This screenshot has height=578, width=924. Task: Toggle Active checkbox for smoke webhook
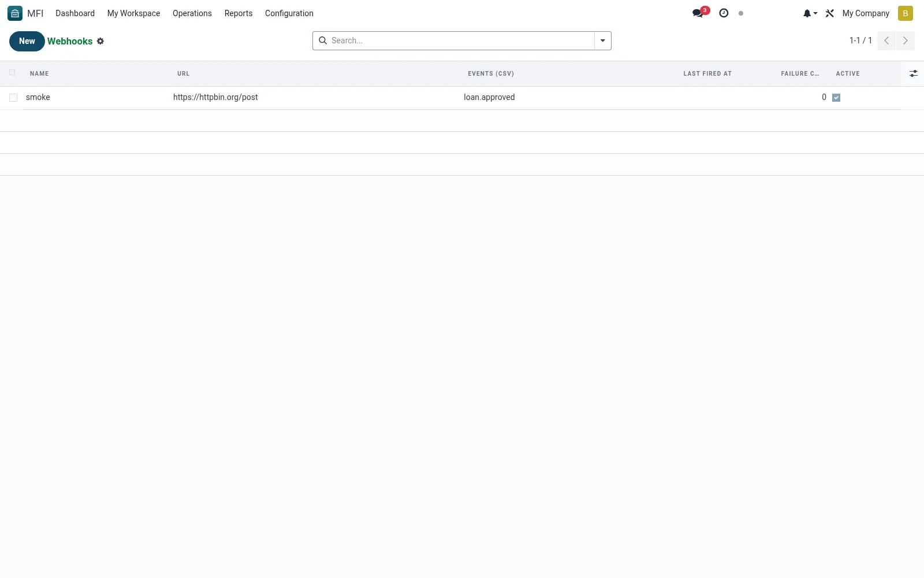coord(836,98)
